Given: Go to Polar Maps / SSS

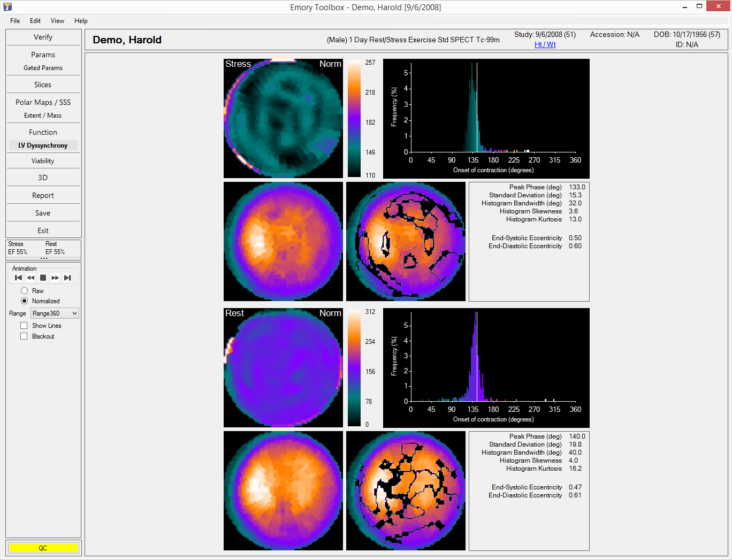Looking at the screenshot, I should (x=43, y=102).
